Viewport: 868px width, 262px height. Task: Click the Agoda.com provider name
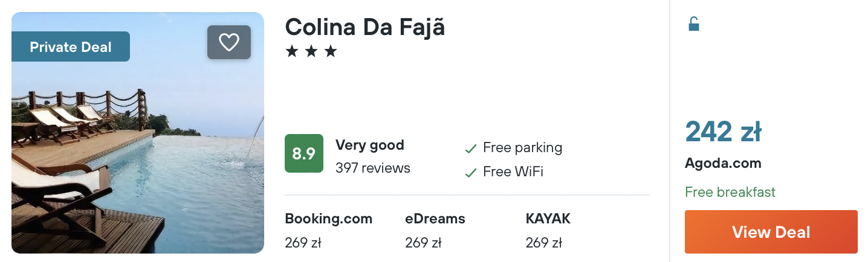point(723,163)
